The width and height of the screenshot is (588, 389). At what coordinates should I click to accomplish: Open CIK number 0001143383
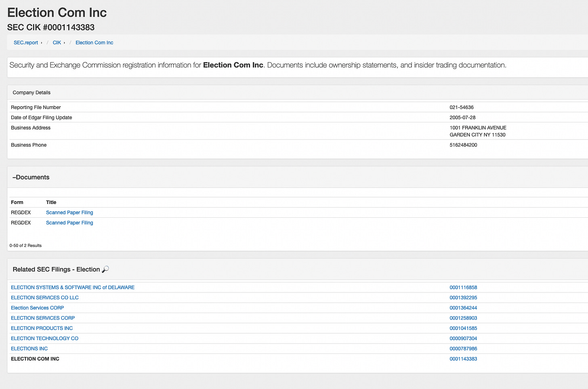click(x=463, y=359)
